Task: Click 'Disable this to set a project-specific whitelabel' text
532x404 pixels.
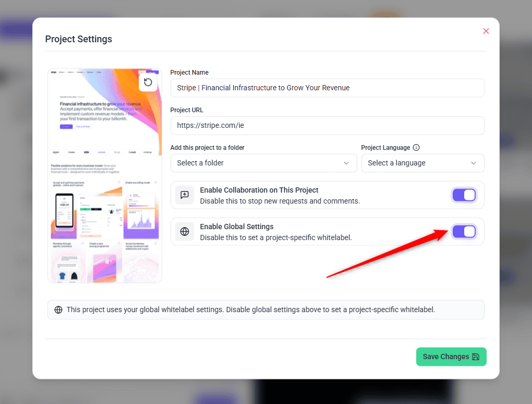Action: coord(276,237)
